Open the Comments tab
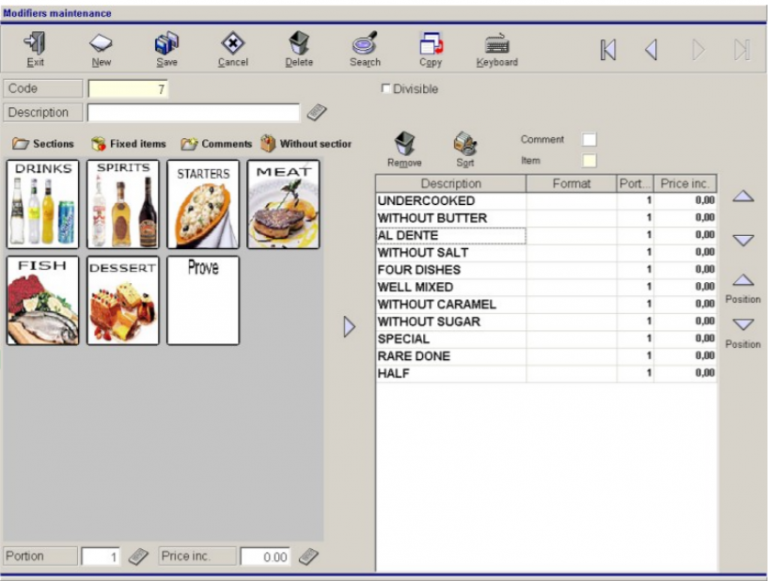Screen dimensions: 768x581 point(216,144)
